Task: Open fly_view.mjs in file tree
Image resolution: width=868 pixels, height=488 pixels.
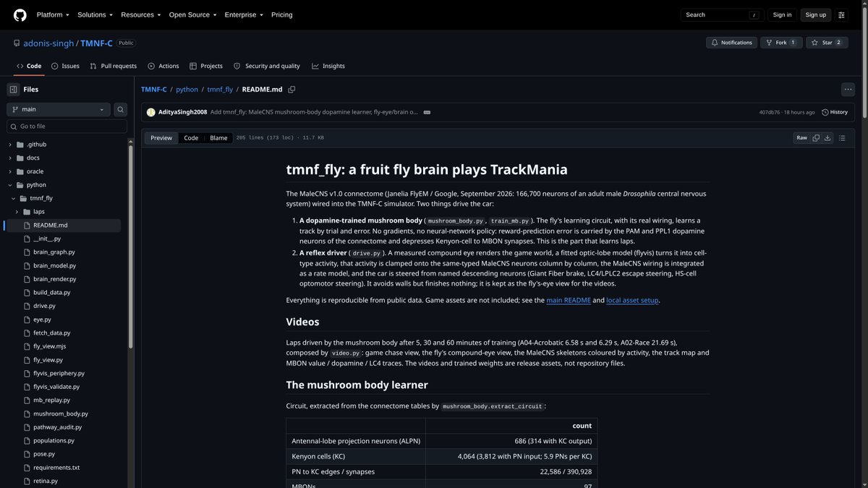Action: (49, 346)
